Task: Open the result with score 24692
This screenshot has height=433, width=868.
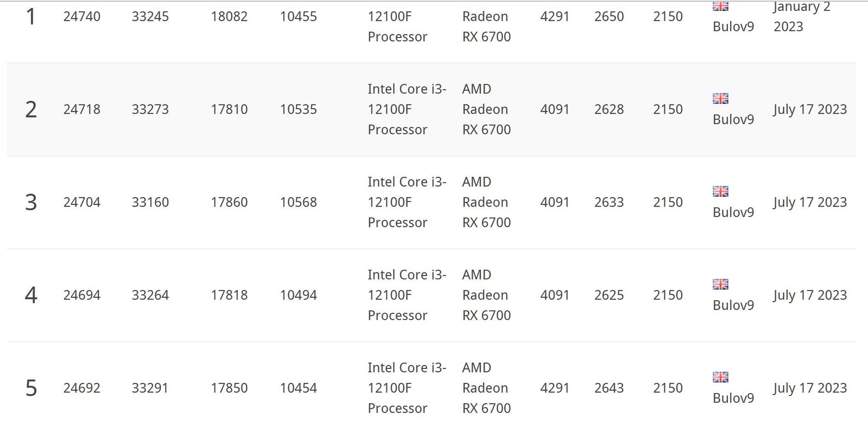Action: click(x=82, y=388)
